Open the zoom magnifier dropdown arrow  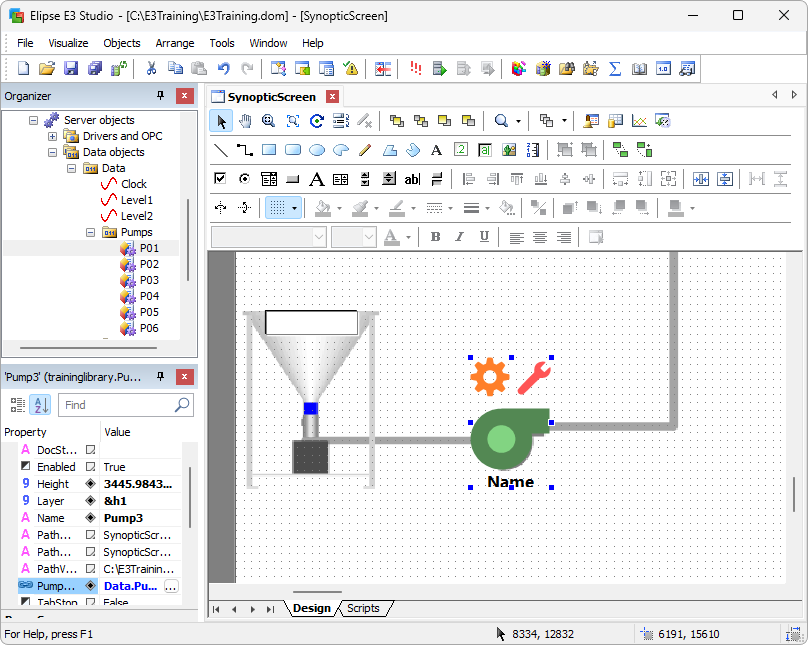click(519, 121)
